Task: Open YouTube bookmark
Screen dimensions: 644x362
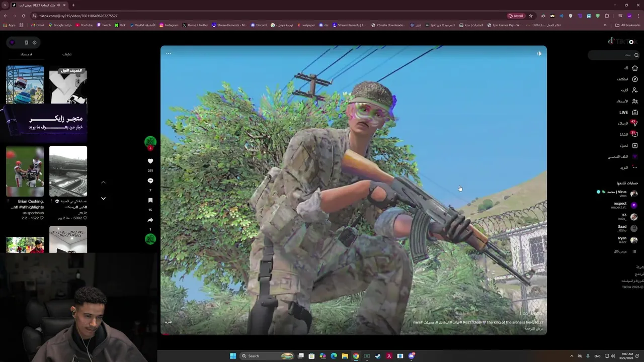Action: 84,25
